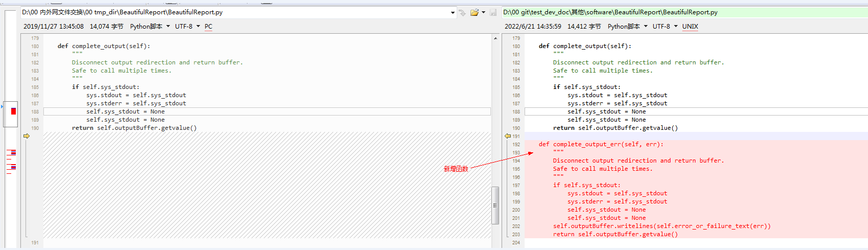The image size is (868, 250).
Task: Open left file's Python脚本 format dropdown
Action: point(150,27)
